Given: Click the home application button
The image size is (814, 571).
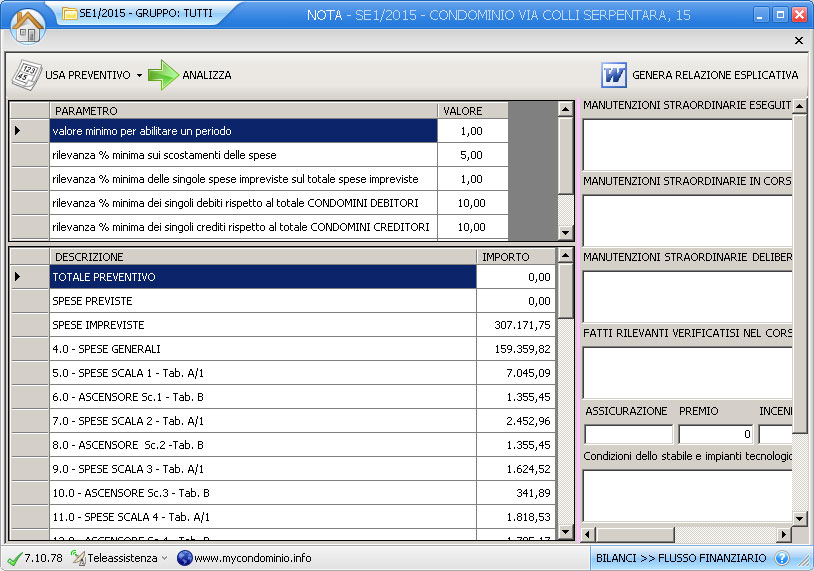Looking at the screenshot, I should pyautogui.click(x=27, y=25).
